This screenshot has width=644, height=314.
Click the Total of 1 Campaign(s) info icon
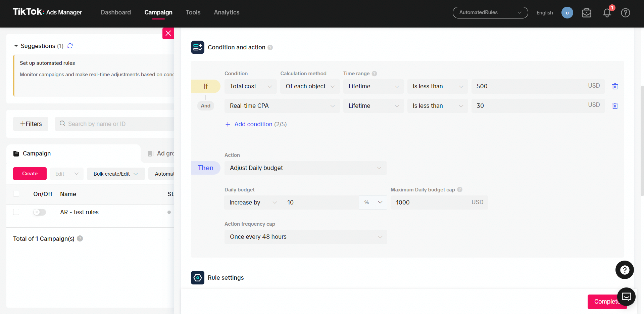[x=80, y=238]
